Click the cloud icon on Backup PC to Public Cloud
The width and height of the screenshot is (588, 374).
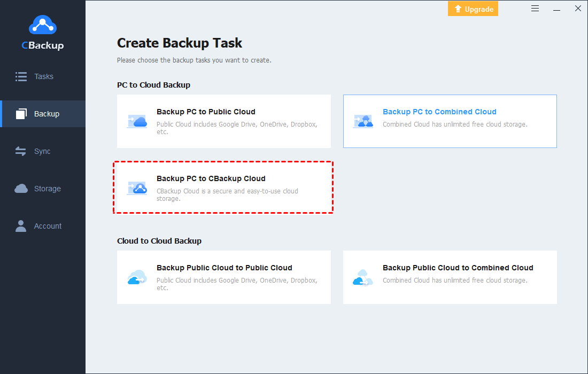pyautogui.click(x=137, y=121)
